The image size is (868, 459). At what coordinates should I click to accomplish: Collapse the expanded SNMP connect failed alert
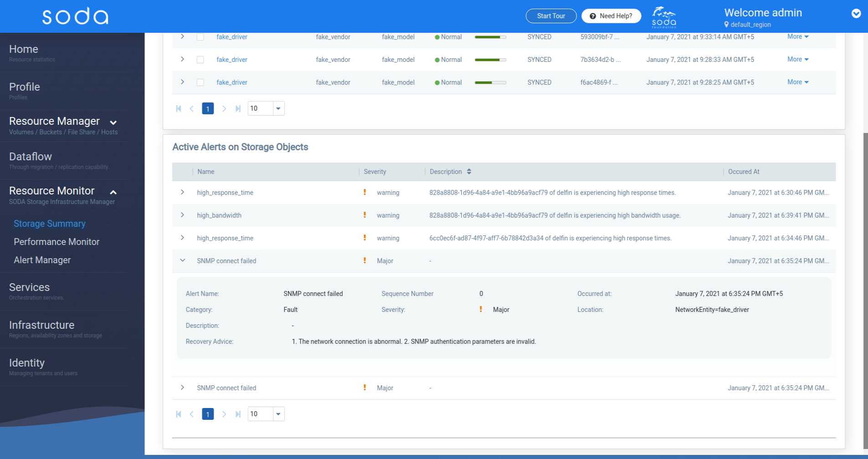coord(182,260)
